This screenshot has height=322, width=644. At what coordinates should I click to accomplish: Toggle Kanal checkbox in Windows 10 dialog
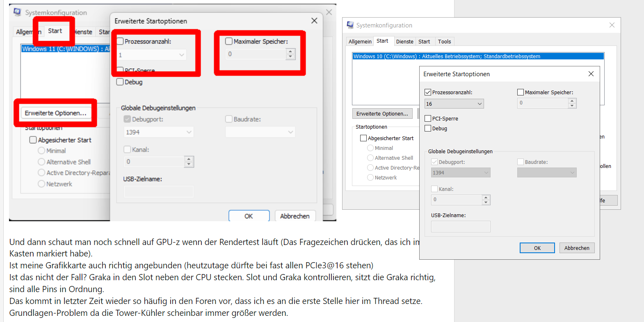434,189
